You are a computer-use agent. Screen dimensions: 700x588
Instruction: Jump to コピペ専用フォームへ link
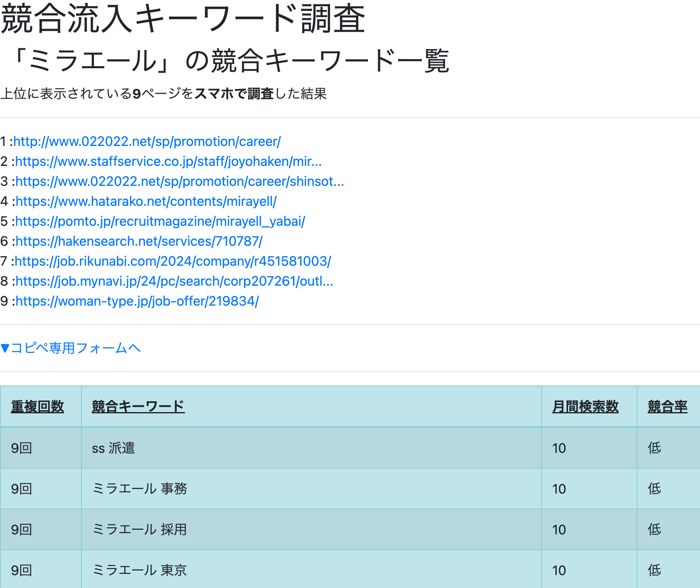[x=70, y=348]
